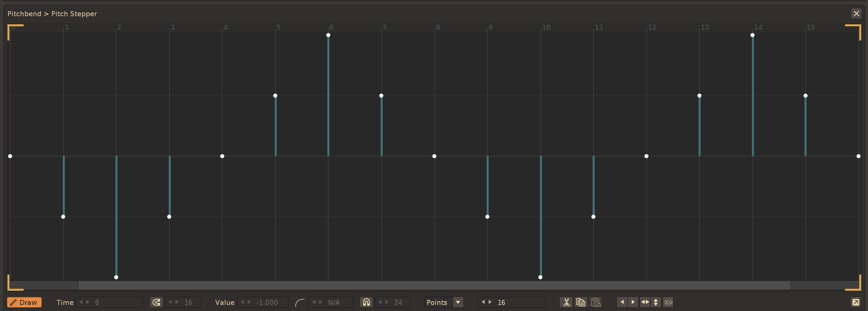Viewport: 868px width, 311px height.
Task: Click the clipboard Paste icon
Action: 596,302
